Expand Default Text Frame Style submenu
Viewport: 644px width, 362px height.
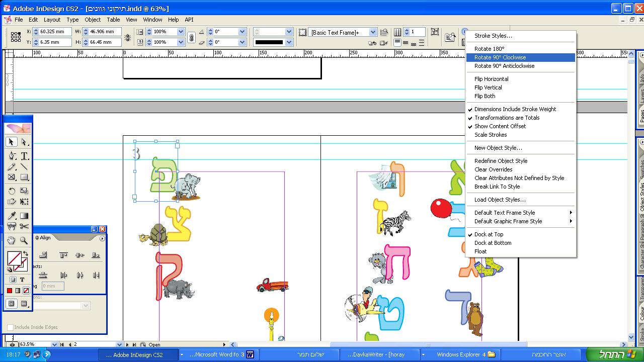coord(521,213)
